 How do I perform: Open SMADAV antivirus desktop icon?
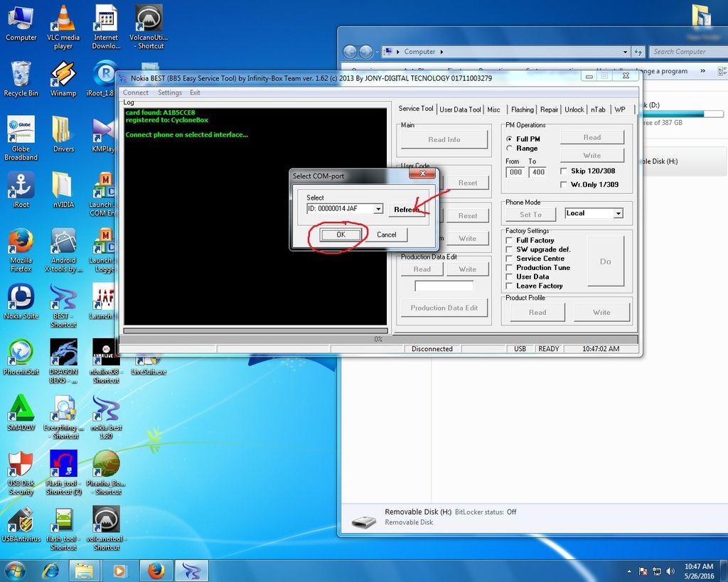coord(21,410)
